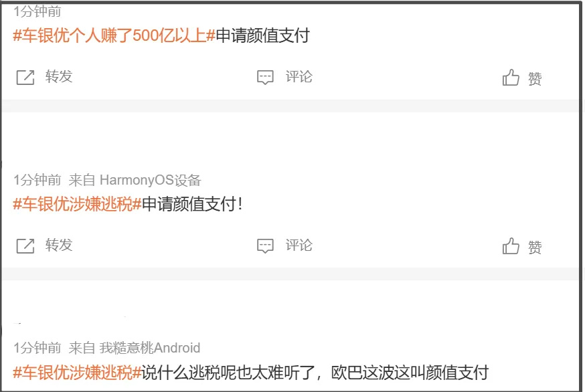Click the HarmonyOS设备 source link

pos(151,180)
